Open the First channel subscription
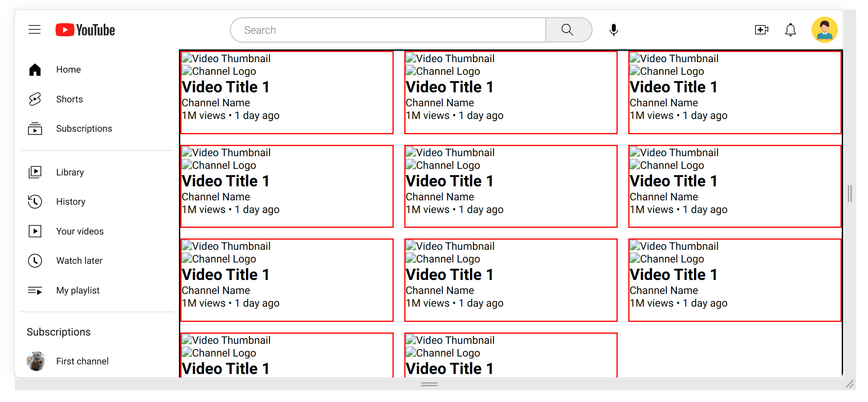The image size is (868, 402). click(x=82, y=361)
